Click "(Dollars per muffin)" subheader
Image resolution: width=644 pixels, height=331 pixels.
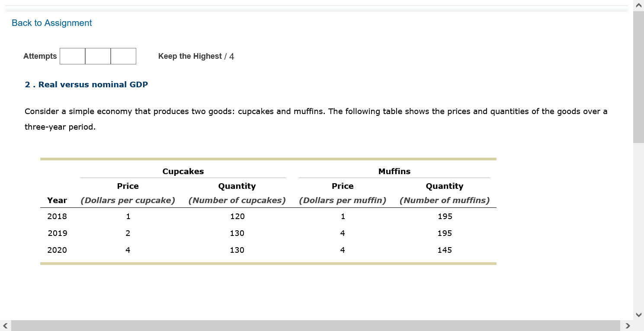coord(343,201)
